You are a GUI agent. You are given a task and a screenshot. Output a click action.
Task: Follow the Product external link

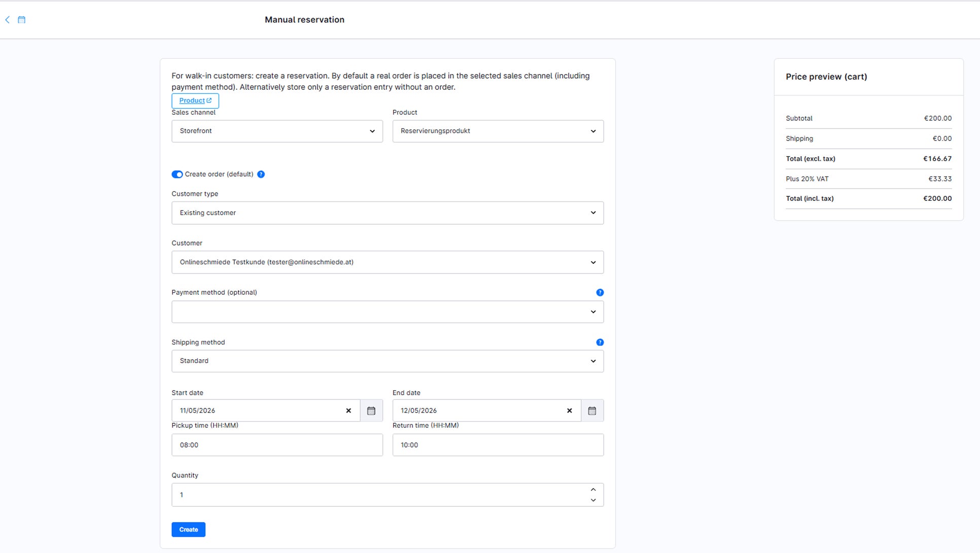coord(195,100)
